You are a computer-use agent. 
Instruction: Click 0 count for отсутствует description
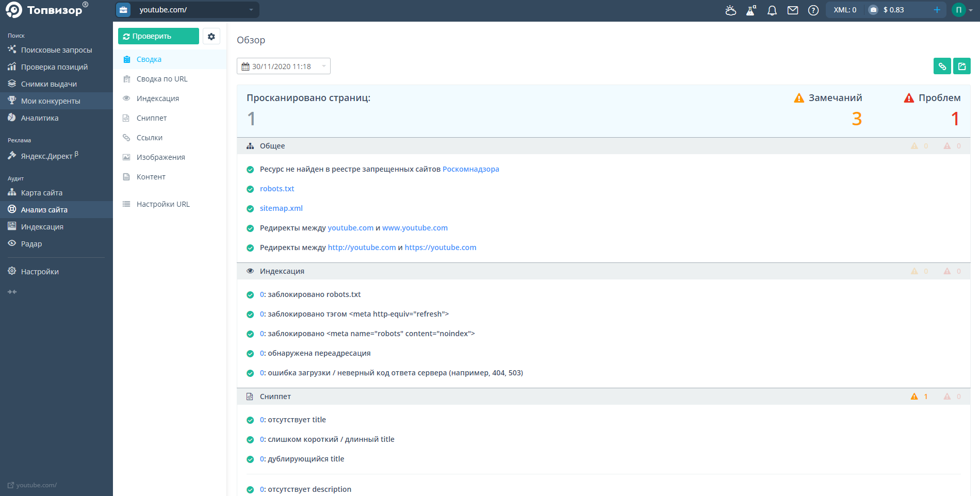click(262, 489)
